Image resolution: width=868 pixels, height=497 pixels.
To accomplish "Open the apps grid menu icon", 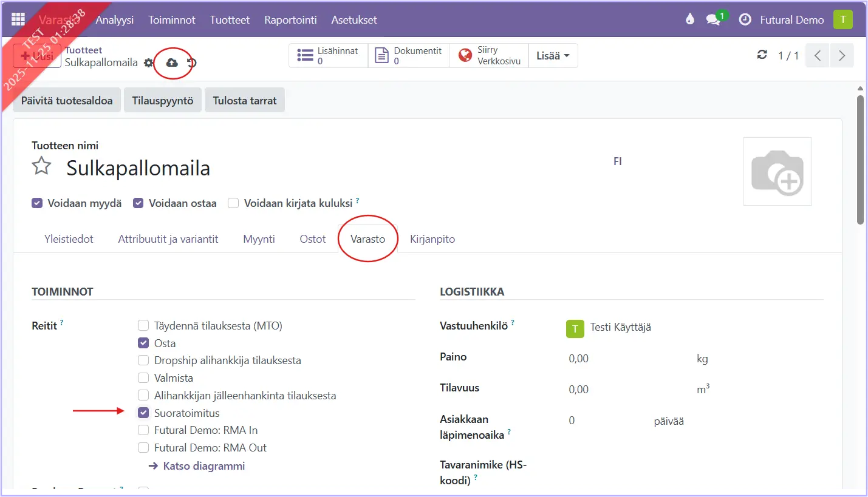I will click(x=18, y=19).
